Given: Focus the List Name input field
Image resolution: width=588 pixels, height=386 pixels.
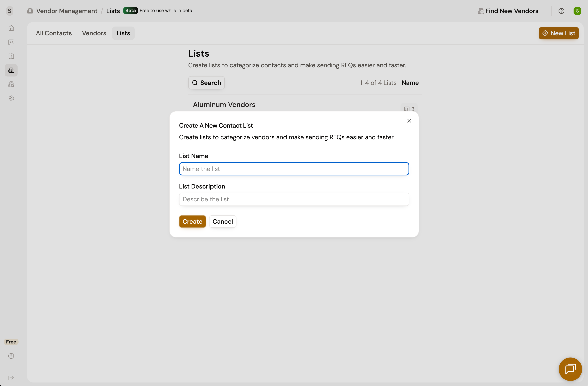Looking at the screenshot, I should 294,169.
